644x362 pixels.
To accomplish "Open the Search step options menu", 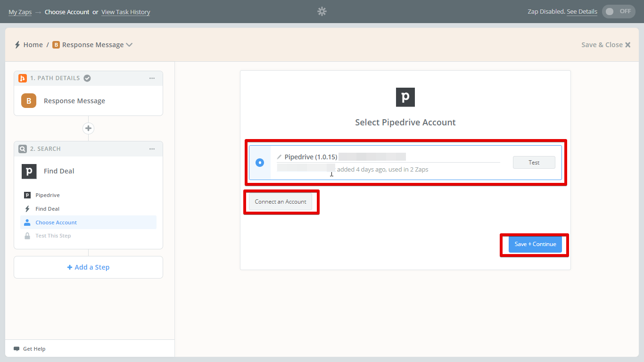I will click(152, 149).
